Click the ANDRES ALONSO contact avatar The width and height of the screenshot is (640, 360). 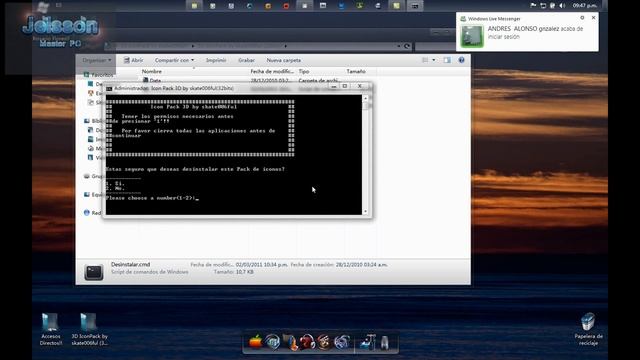pos(472,36)
